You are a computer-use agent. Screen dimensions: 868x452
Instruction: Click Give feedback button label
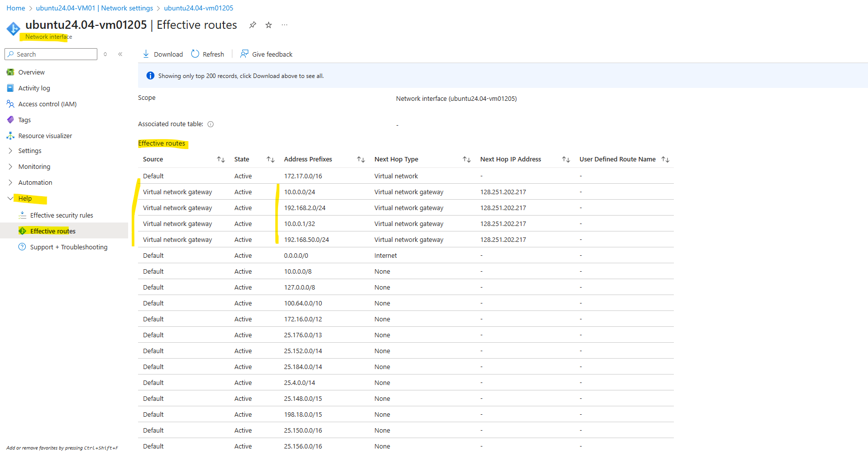tap(272, 54)
